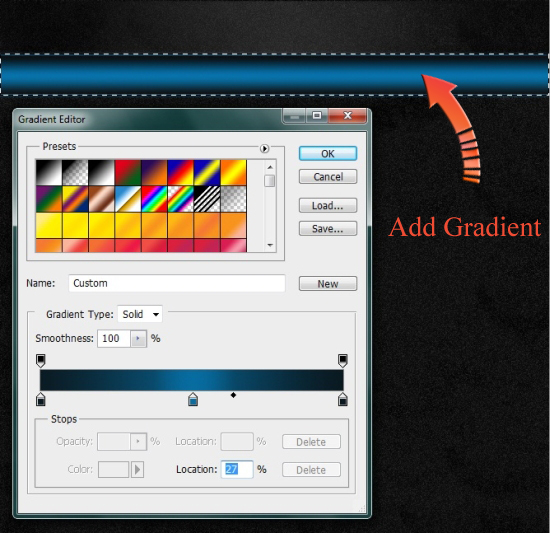
Task: Select the fully transparent checkered preset
Action: [x=234, y=199]
